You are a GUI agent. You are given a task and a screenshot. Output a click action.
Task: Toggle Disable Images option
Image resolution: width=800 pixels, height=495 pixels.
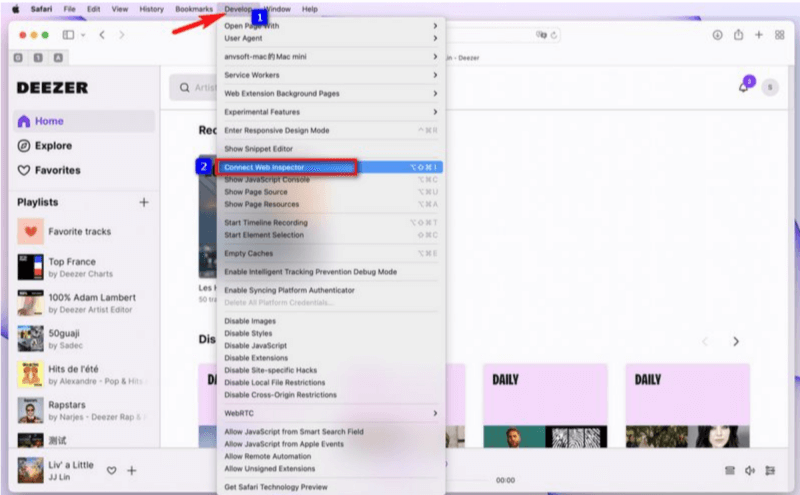coord(331,321)
